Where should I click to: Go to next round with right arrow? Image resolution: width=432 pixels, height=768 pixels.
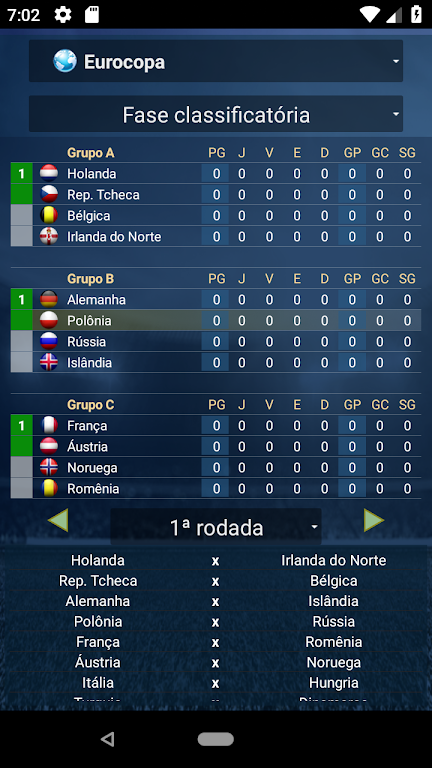(374, 520)
